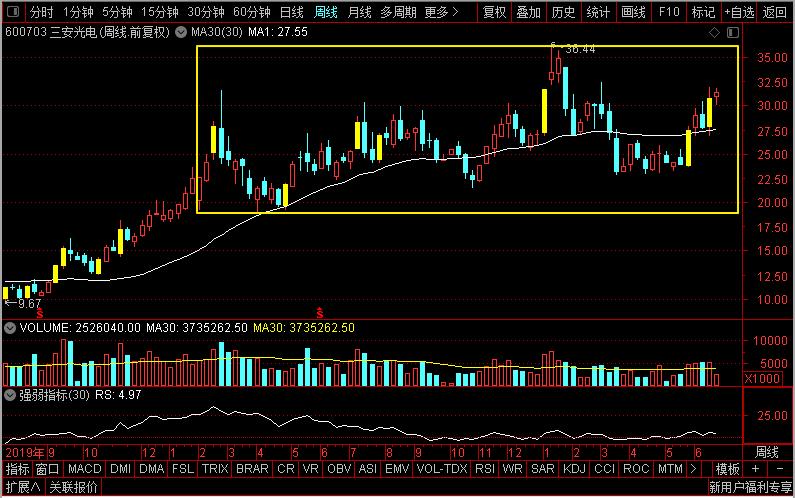Apply the MTM indicator
The width and height of the screenshot is (795, 498).
[670, 469]
